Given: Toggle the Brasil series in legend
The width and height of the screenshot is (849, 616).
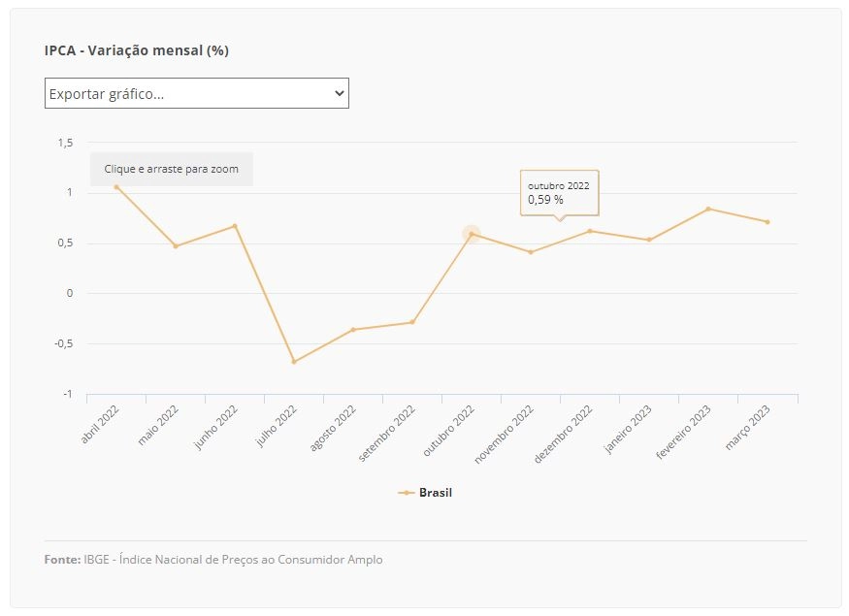Looking at the screenshot, I should pyautogui.click(x=425, y=493).
